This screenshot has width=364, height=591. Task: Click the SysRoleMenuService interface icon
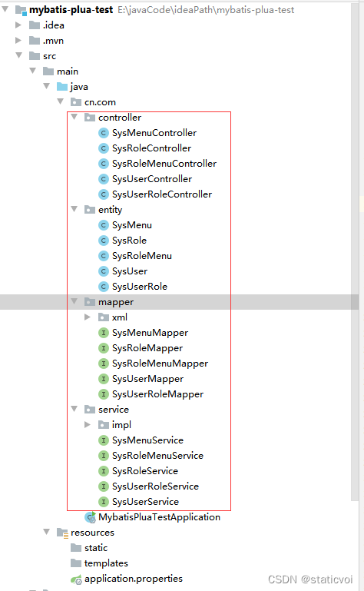click(103, 456)
